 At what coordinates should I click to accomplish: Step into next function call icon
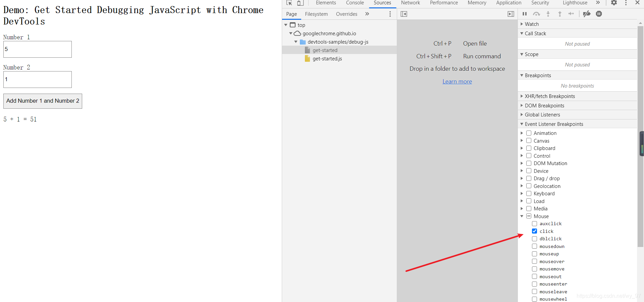(x=548, y=14)
